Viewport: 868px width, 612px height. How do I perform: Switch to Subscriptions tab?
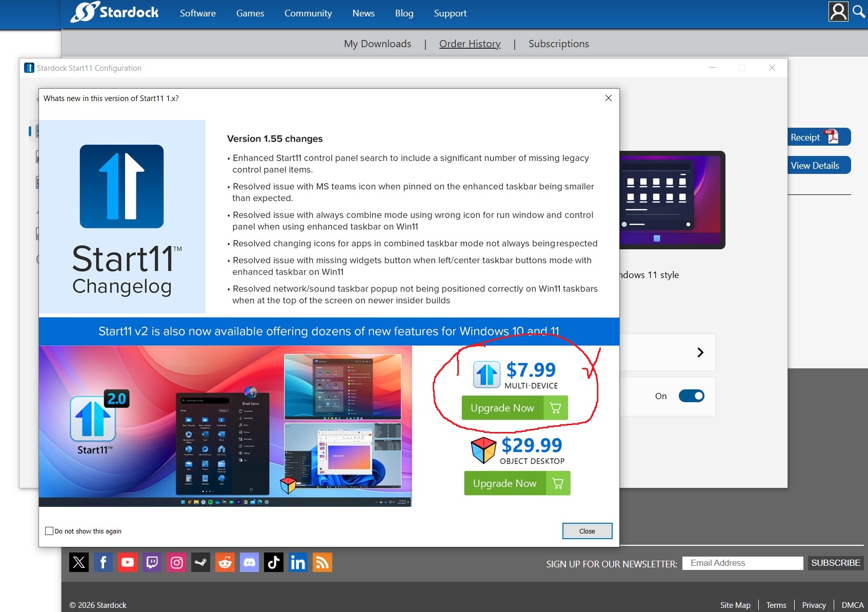(x=558, y=44)
